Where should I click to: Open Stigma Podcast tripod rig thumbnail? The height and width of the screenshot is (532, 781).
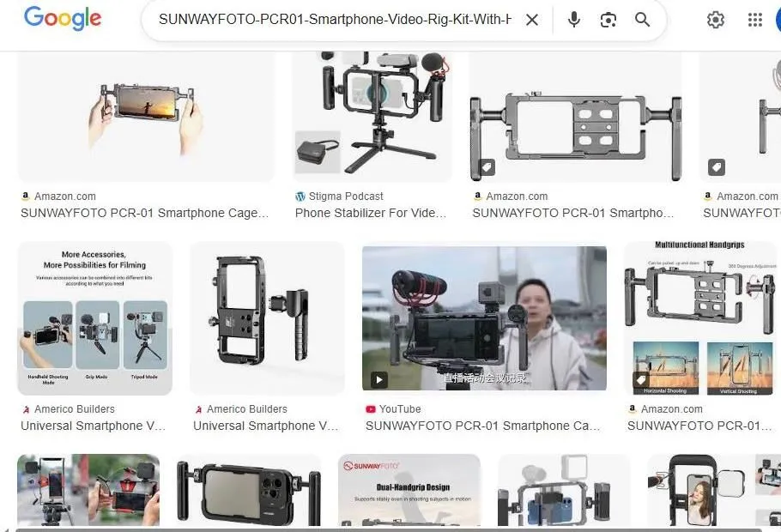372,117
